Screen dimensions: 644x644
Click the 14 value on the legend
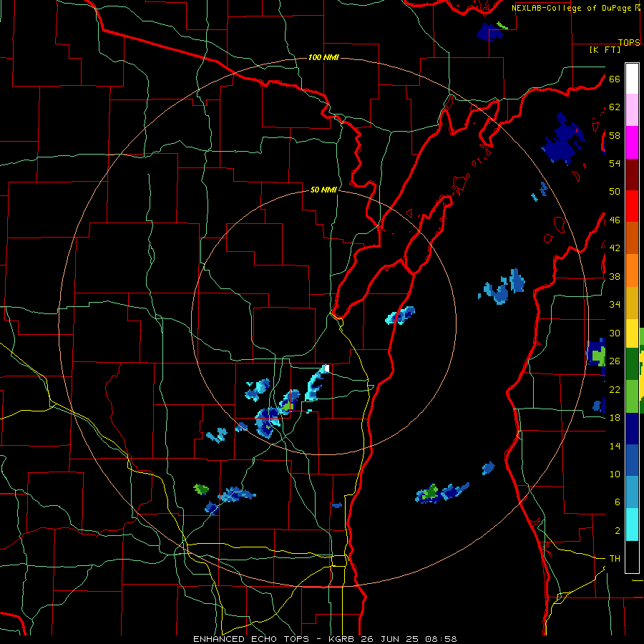coord(615,446)
